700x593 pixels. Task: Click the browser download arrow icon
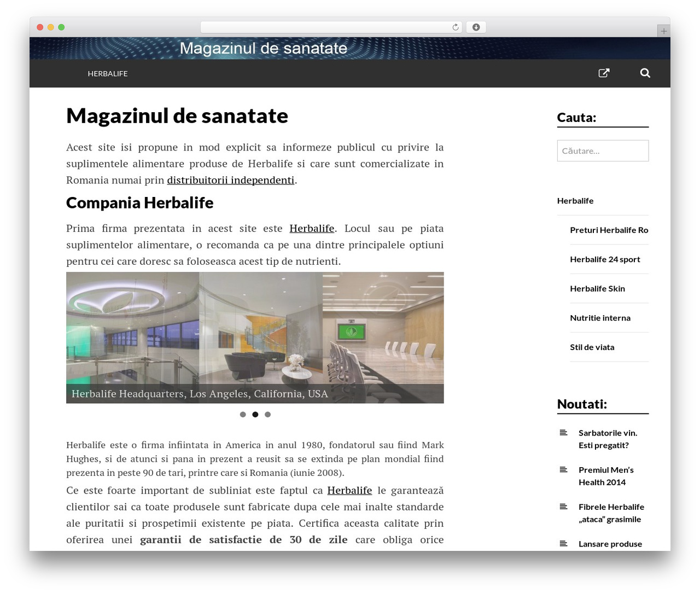pos(476,27)
